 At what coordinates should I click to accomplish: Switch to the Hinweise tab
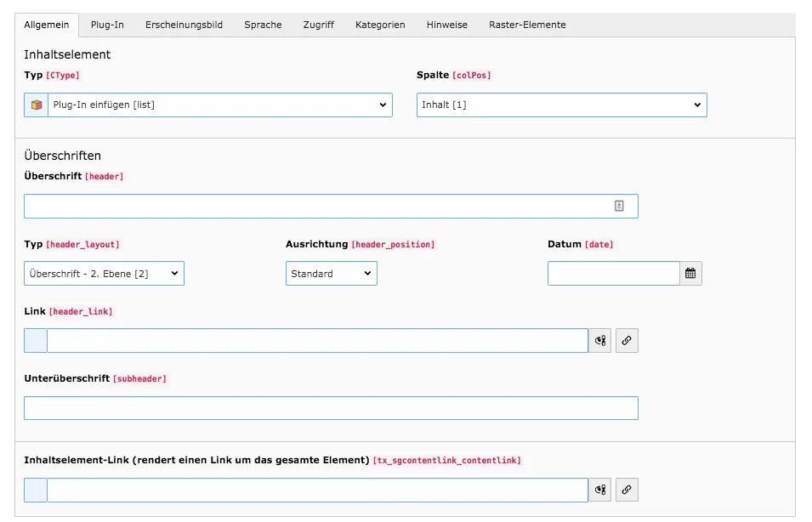(447, 25)
